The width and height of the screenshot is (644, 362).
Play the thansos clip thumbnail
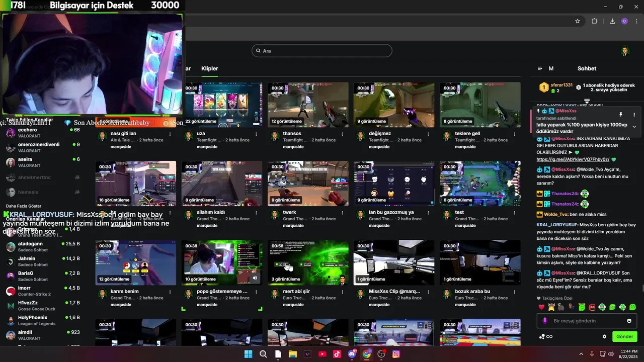click(x=308, y=105)
